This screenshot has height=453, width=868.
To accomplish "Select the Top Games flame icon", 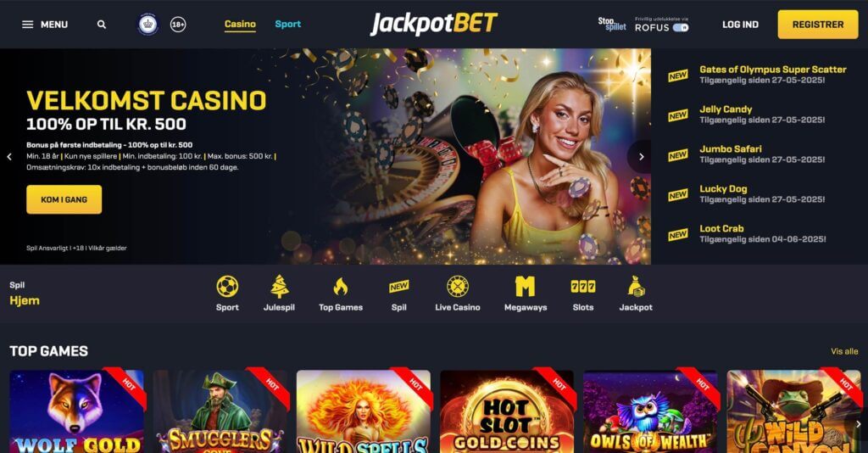I will tap(341, 287).
